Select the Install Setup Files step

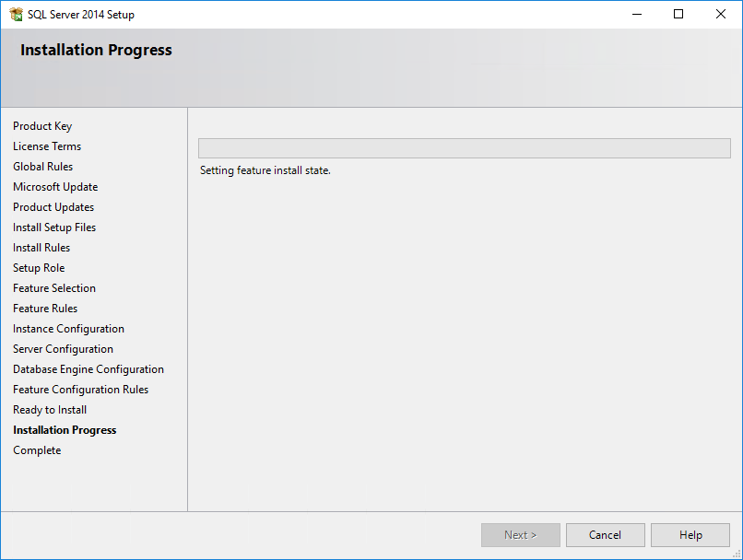coord(54,227)
